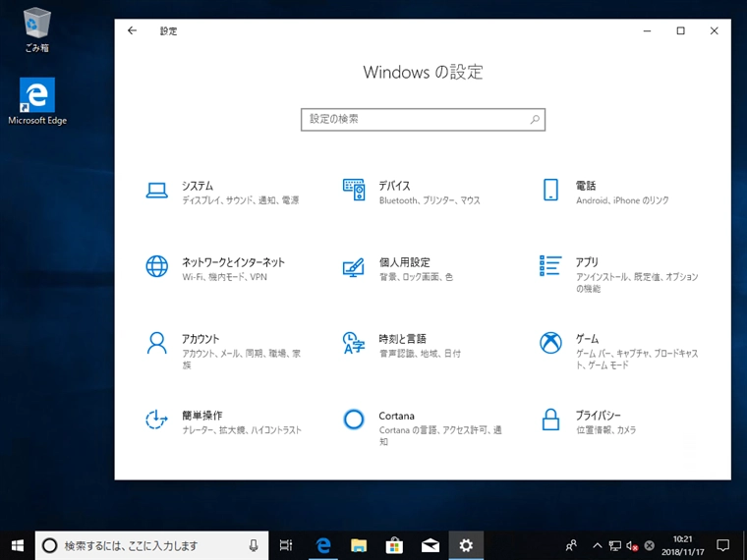This screenshot has width=747, height=560.
Task: Click the アプリ category title
Action: pos(587,262)
